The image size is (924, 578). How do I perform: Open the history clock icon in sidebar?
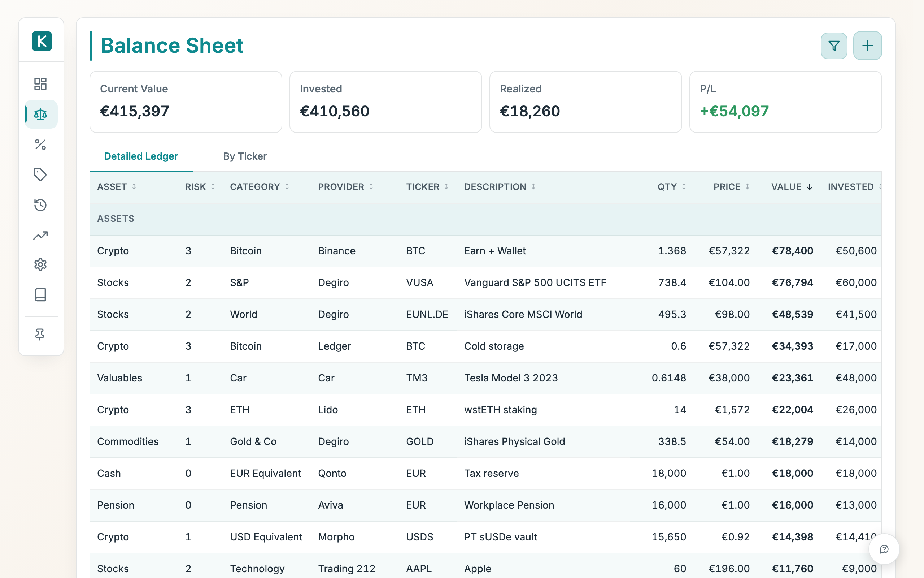(40, 205)
